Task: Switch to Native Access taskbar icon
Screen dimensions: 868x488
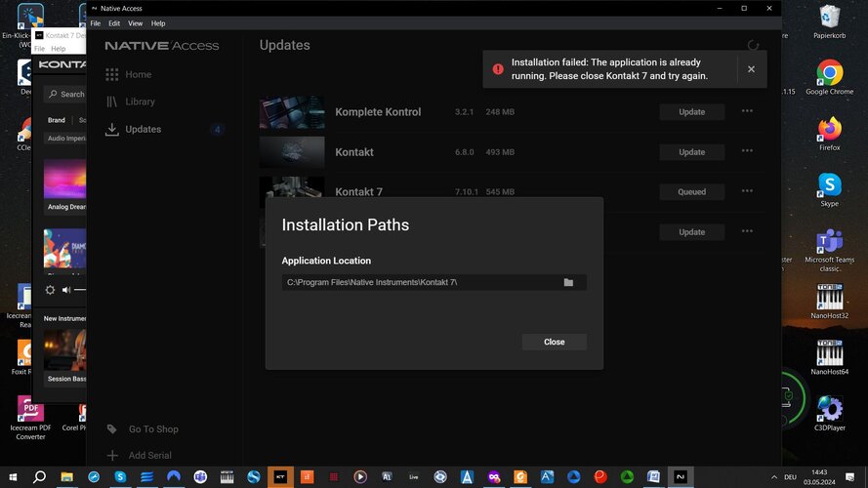Action: 681,476
